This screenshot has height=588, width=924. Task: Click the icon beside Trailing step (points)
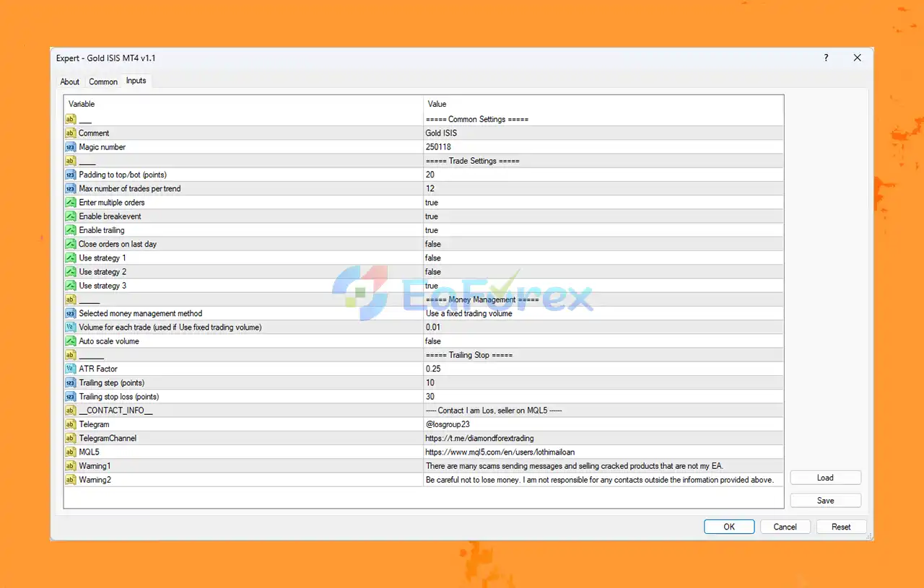pos(71,383)
